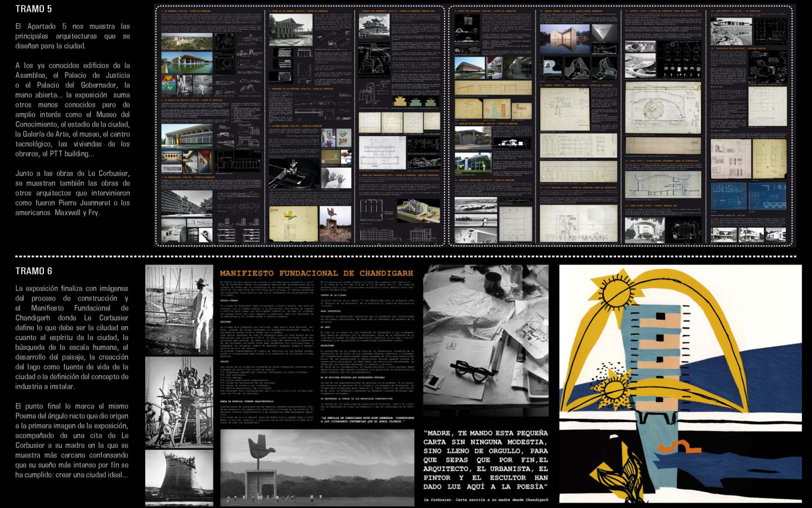812x508 pixels.
Task: Open the left dotted-border panel group
Action: [299, 126]
